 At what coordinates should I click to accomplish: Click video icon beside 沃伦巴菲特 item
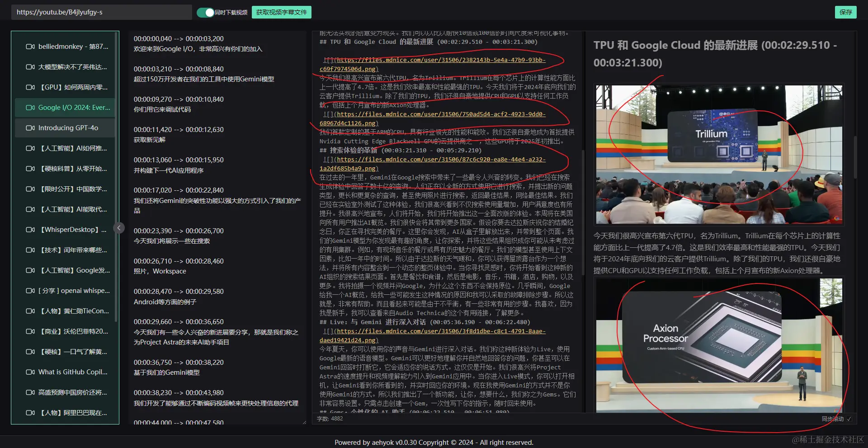[x=30, y=331]
